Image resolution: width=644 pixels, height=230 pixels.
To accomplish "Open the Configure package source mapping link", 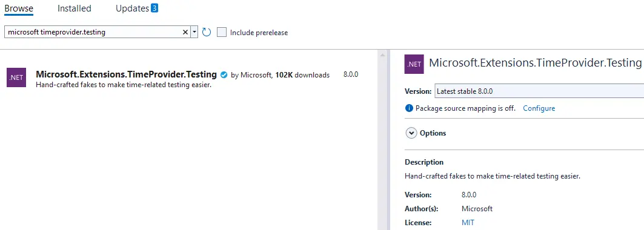I will point(539,108).
